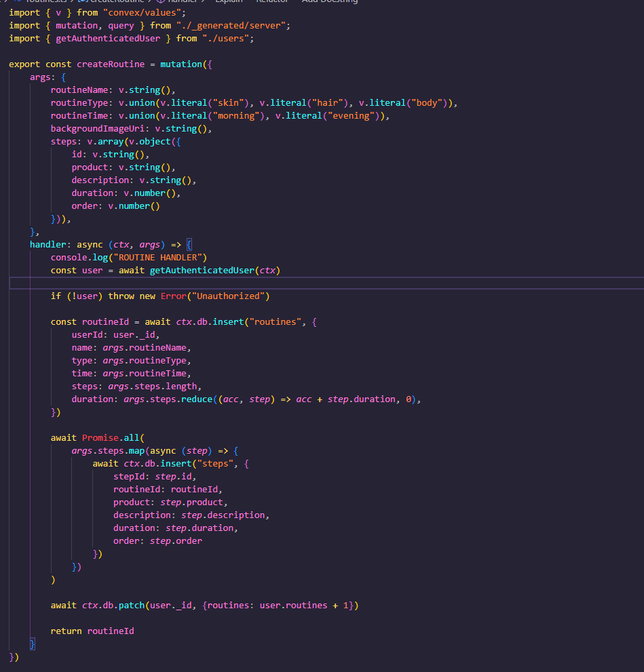Select the query identifier in the import
The height and width of the screenshot is (672, 644).
[121, 26]
